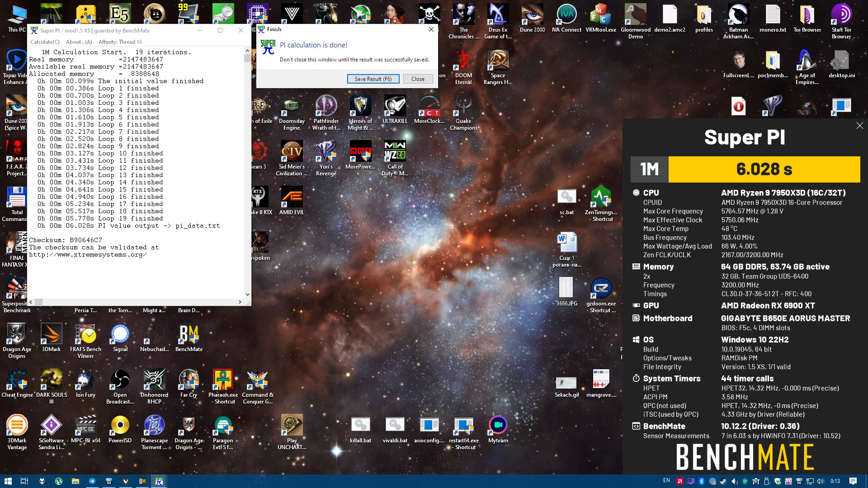
Task: Open Windows Start menu
Action: (8, 481)
